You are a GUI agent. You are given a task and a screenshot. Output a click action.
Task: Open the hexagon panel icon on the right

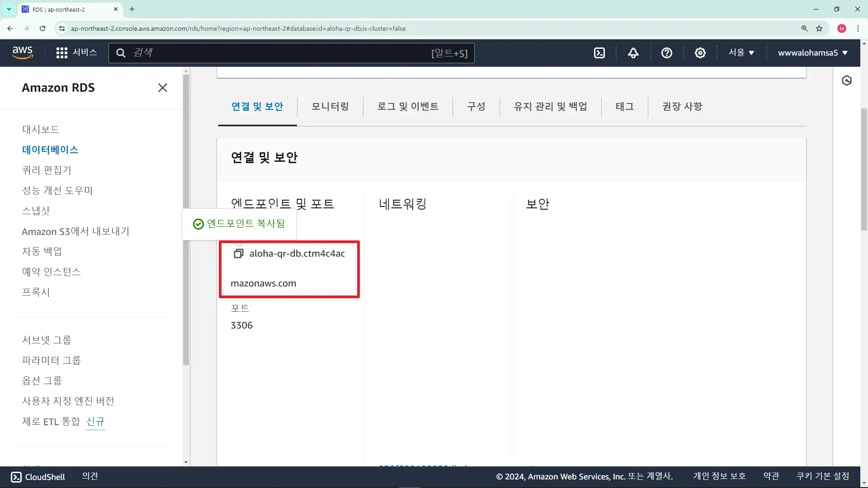pos(847,81)
